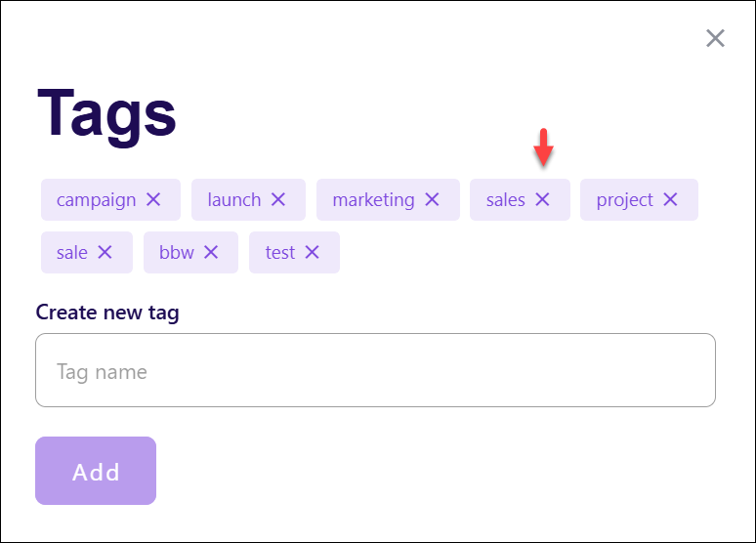Click the Add button
This screenshot has height=543, width=756.
click(x=96, y=471)
